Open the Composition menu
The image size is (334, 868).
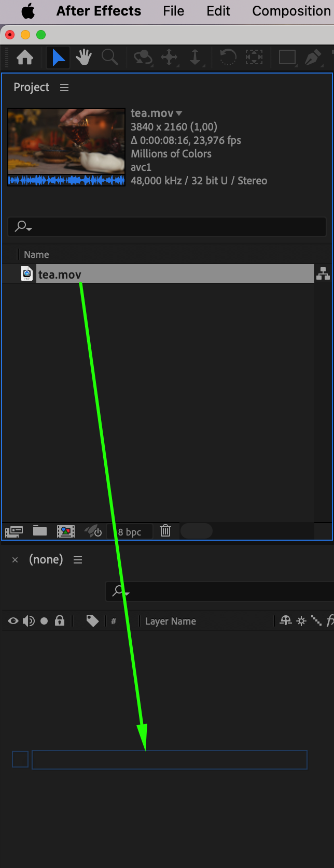pos(291,11)
